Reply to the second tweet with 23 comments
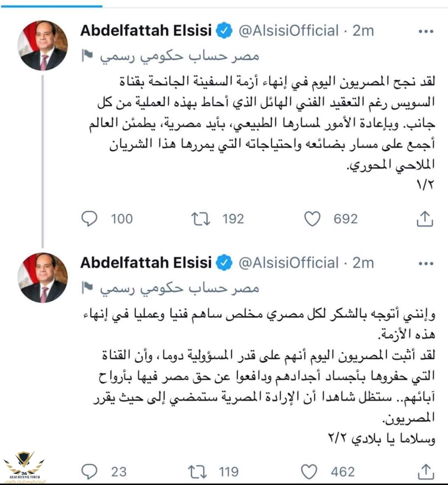Image resolution: width=448 pixels, height=485 pixels. tap(89, 472)
